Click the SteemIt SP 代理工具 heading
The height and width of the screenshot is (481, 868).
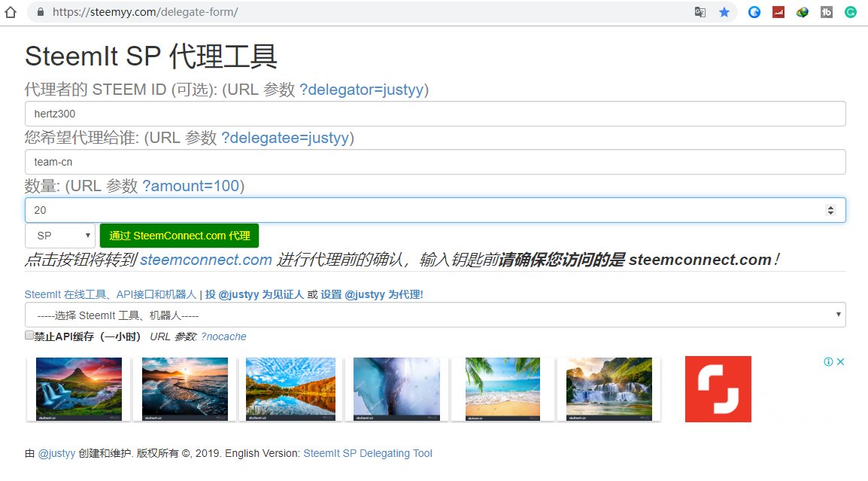click(150, 56)
